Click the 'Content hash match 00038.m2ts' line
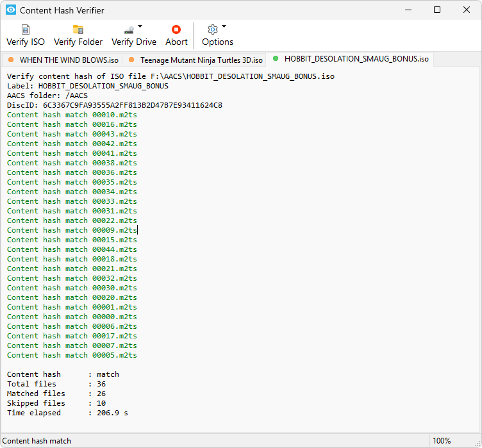This screenshot has height=448, width=482. pyautogui.click(x=72, y=163)
